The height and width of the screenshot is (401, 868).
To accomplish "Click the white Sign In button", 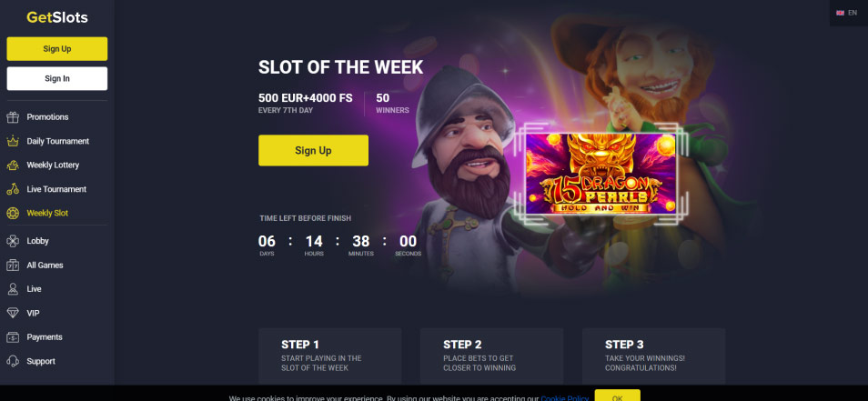I will [57, 78].
